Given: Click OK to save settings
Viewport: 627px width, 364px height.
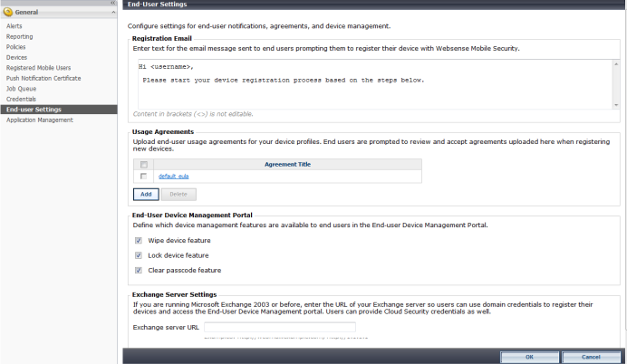Looking at the screenshot, I should point(529,357).
